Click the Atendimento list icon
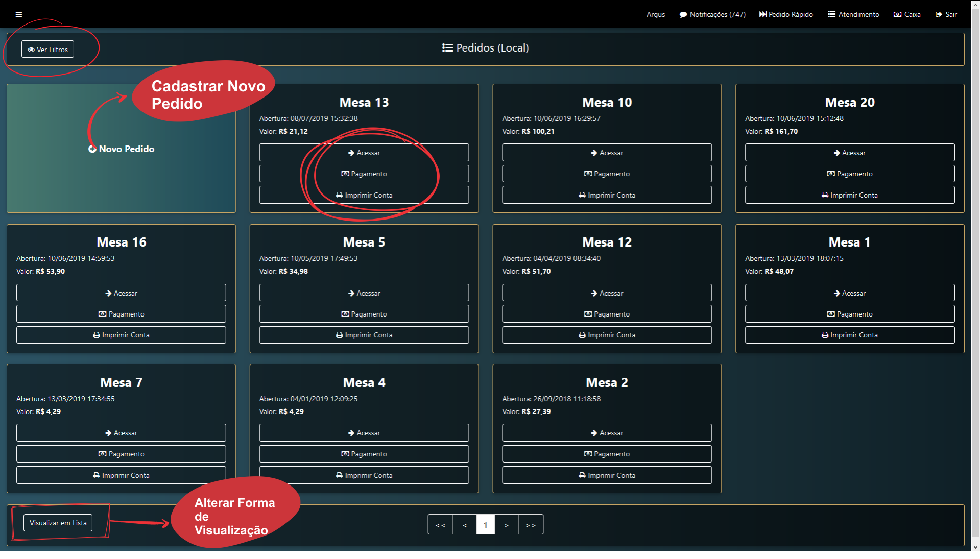 (831, 14)
